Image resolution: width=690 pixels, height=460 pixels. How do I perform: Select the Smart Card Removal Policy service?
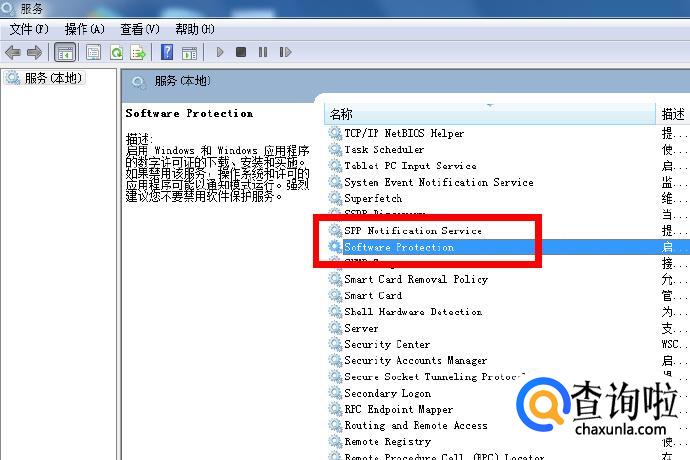coord(416,280)
